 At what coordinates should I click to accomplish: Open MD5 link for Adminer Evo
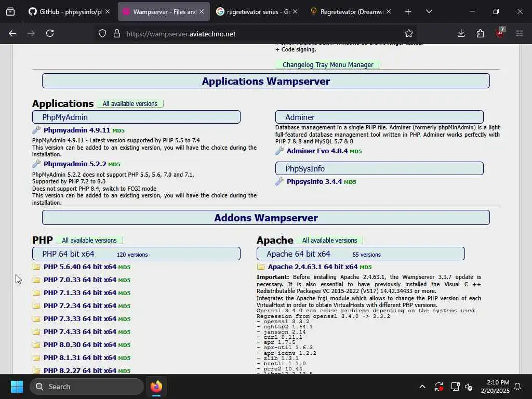coord(355,151)
